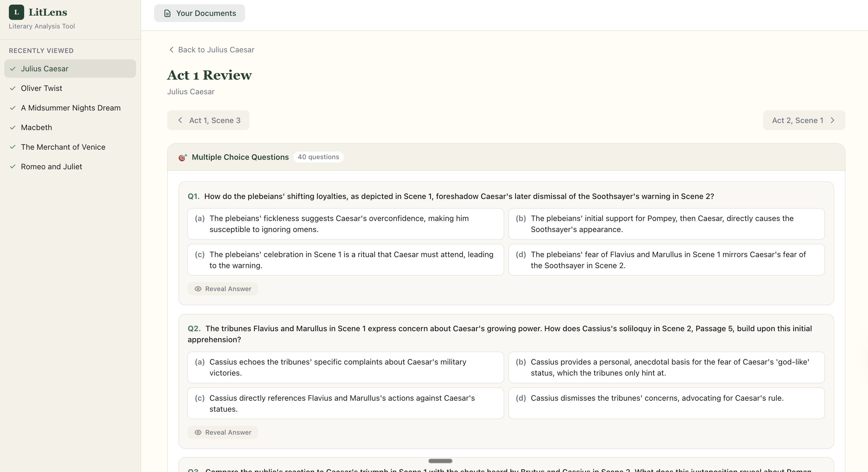
Task: Select option (a) for Q1 about fickleness
Action: pos(346,224)
